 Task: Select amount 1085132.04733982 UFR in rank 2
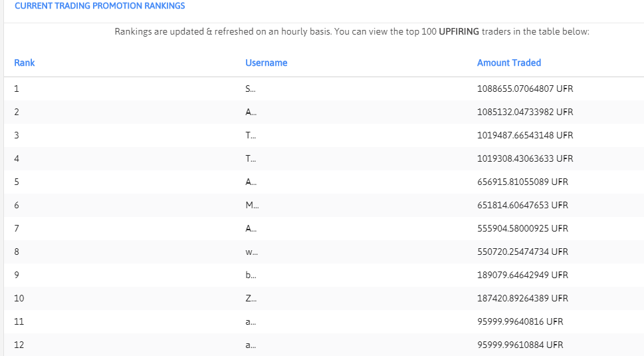pos(525,112)
